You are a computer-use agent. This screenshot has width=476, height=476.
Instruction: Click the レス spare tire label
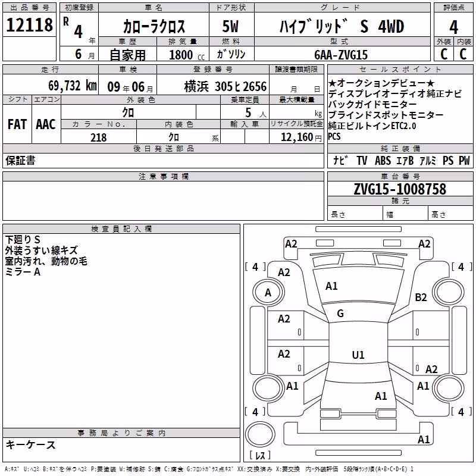pos(260,455)
